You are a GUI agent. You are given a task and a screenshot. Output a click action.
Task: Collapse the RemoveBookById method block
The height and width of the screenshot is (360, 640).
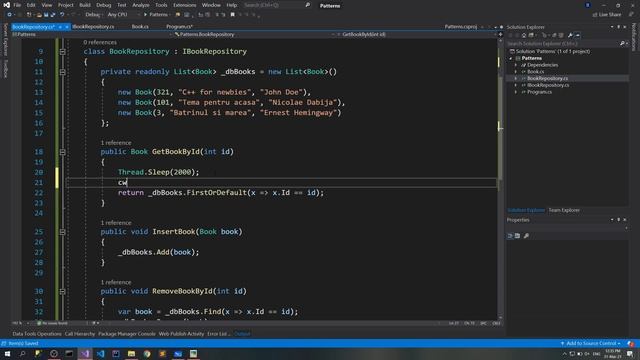(62, 292)
